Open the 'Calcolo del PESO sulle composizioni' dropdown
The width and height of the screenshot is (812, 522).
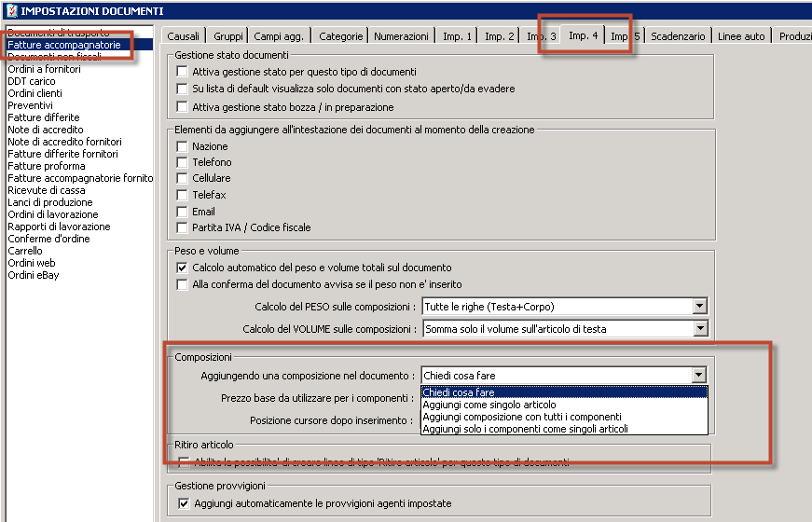(699, 306)
